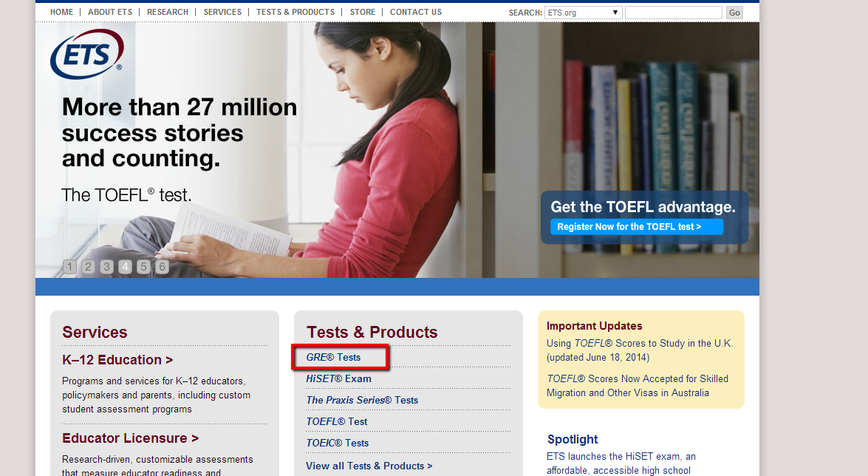The width and height of the screenshot is (868, 476).
Task: Focus the search text field
Action: [674, 12]
